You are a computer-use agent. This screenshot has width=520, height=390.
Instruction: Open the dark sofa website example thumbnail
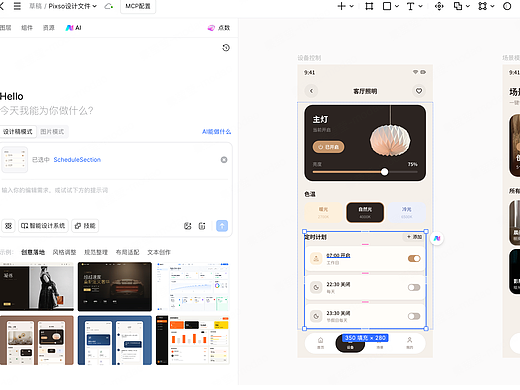click(x=115, y=287)
